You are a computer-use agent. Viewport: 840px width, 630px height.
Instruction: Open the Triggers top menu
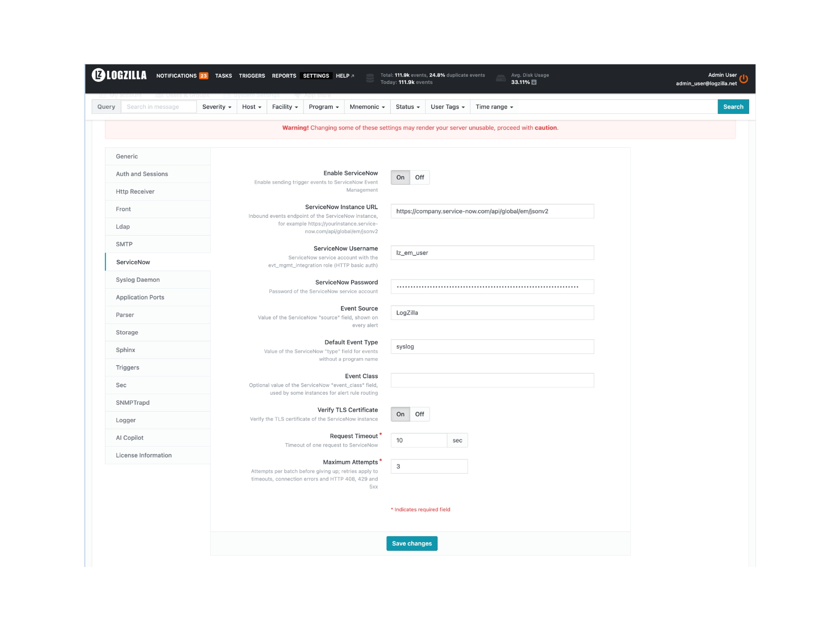(252, 76)
